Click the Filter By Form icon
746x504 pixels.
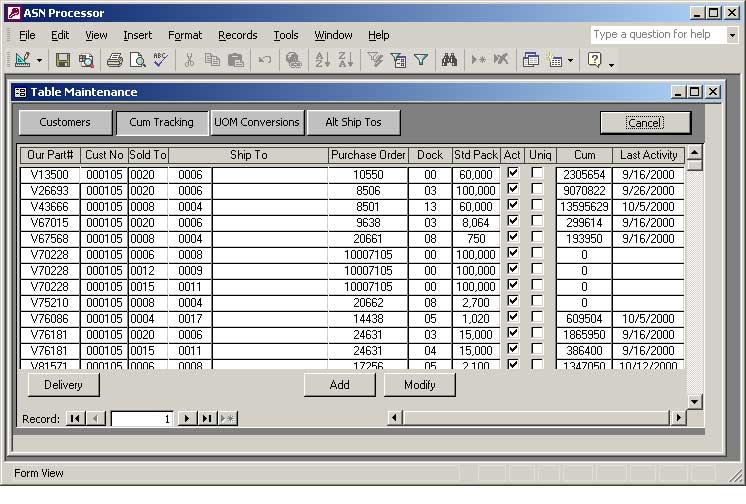398,60
